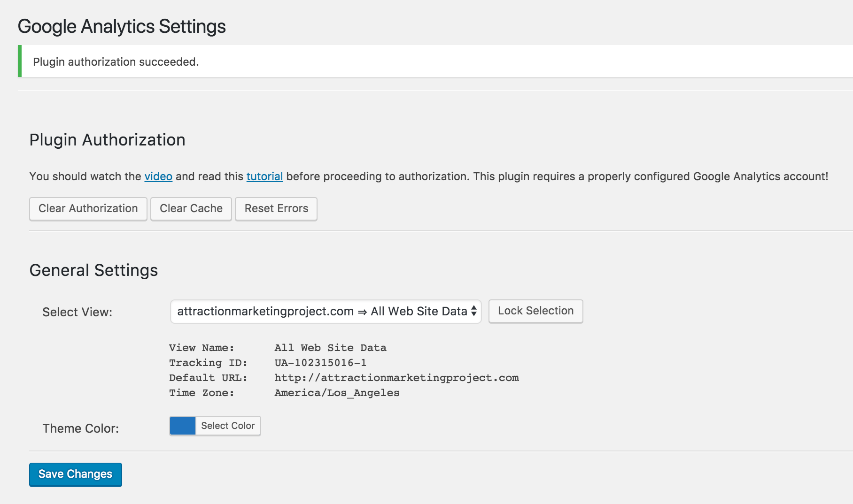
Task: Open the Select View dropdown
Action: [x=326, y=312]
